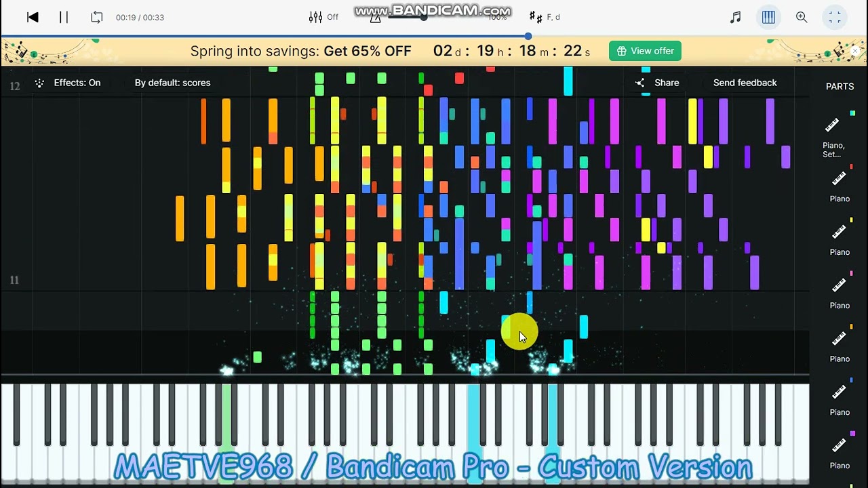Click the PARTS panel header

[x=840, y=87]
